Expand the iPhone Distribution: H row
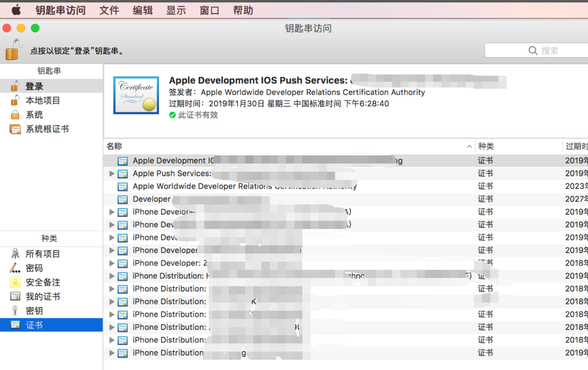The image size is (588, 370). tap(112, 276)
